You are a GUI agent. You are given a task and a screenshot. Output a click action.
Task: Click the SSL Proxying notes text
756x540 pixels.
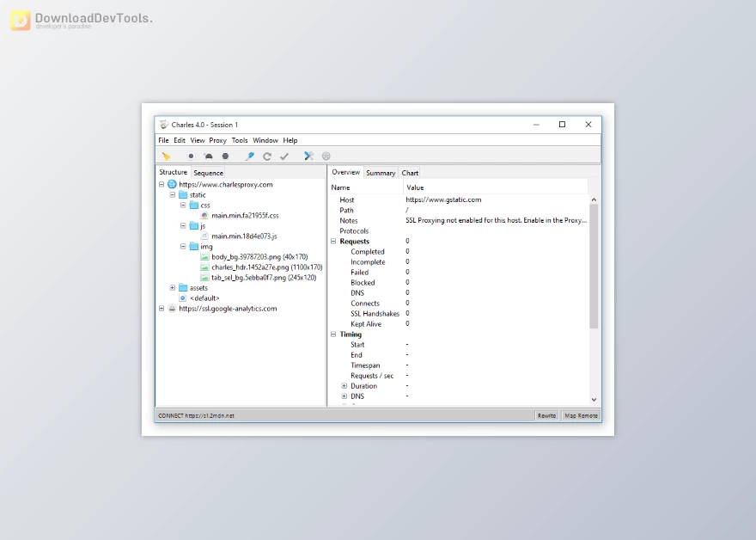497,220
